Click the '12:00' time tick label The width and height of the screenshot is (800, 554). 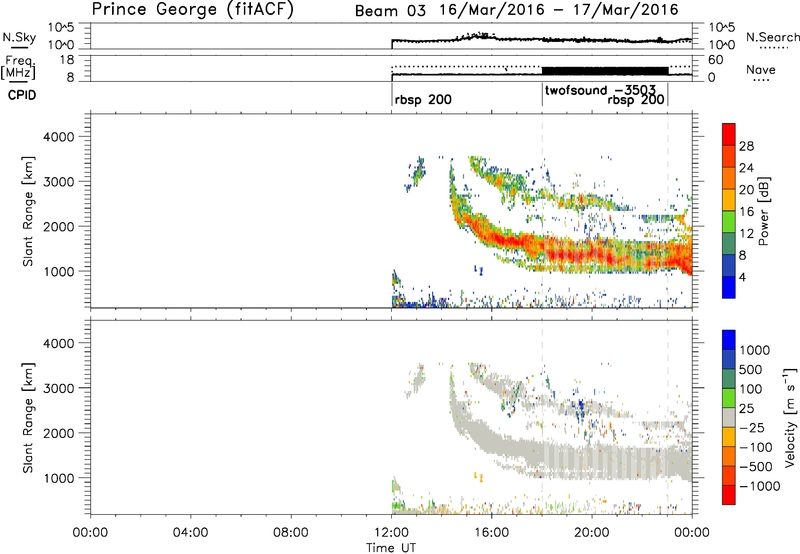click(x=391, y=533)
